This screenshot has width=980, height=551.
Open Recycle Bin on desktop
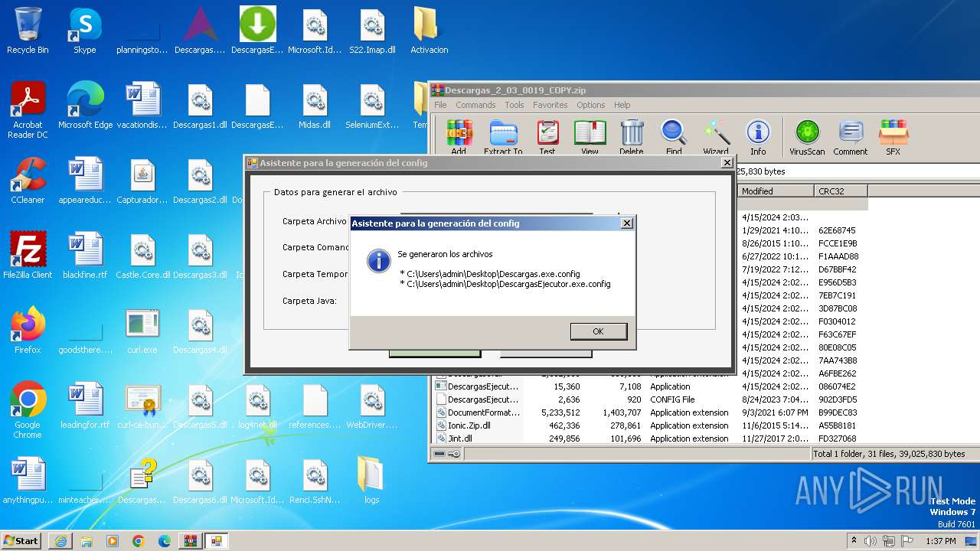click(28, 31)
